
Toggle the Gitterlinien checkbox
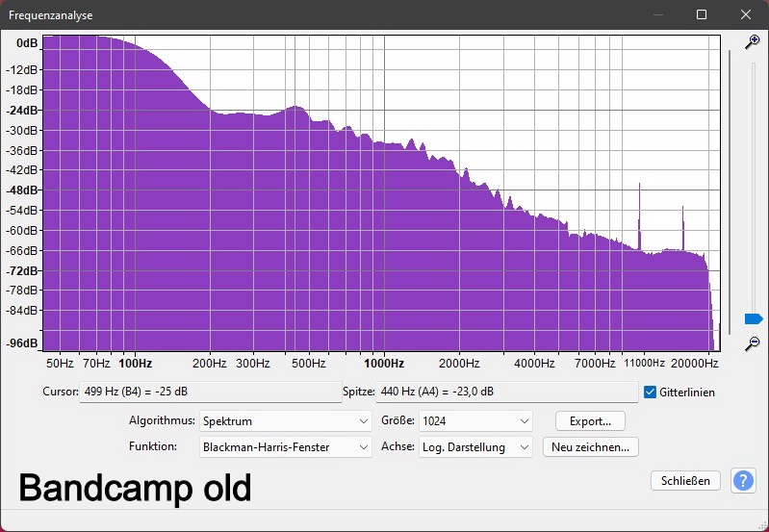click(650, 392)
